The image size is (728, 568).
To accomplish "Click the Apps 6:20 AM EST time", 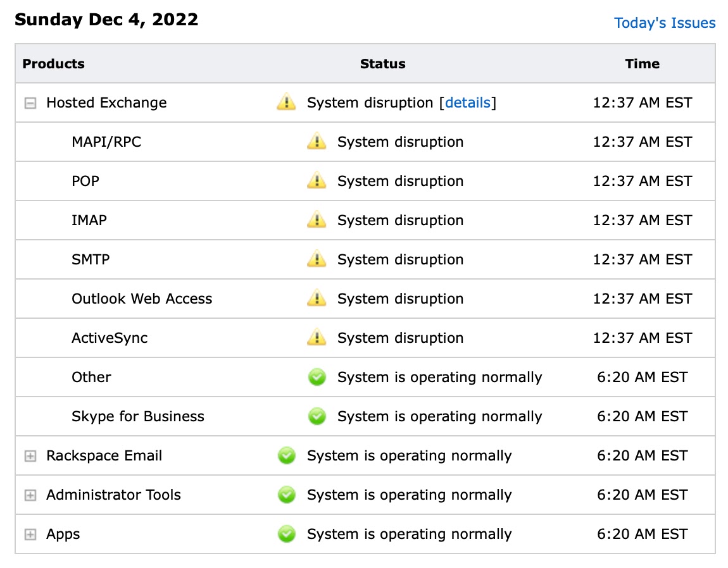I will (x=642, y=534).
